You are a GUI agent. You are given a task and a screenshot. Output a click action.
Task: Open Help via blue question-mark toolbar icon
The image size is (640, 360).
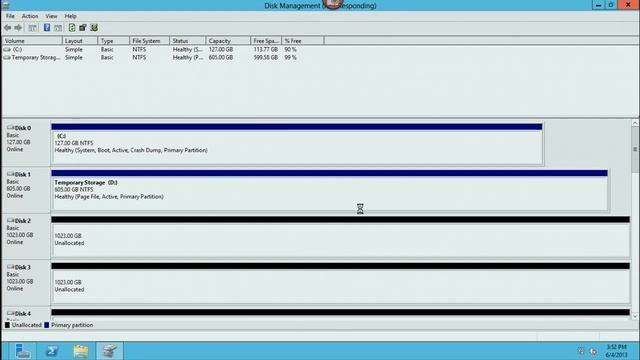coord(47,28)
